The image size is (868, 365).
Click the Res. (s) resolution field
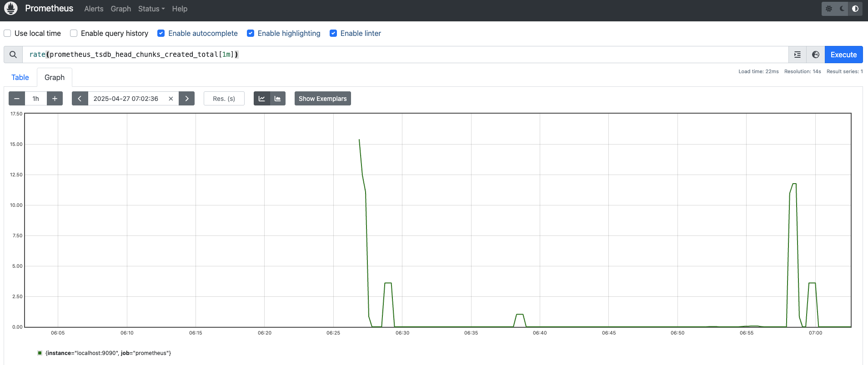[x=224, y=99]
